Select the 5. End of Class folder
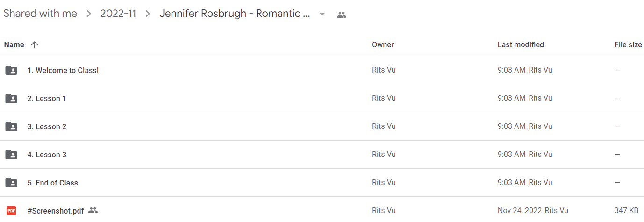The width and height of the screenshot is (644, 222). 53,183
